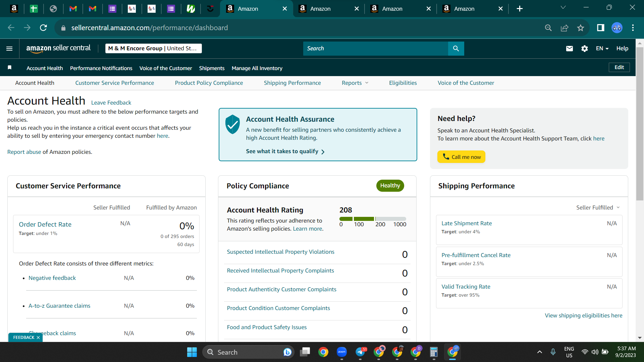Open Shipments in the top menu
The width and height of the screenshot is (644, 362).
(212, 68)
